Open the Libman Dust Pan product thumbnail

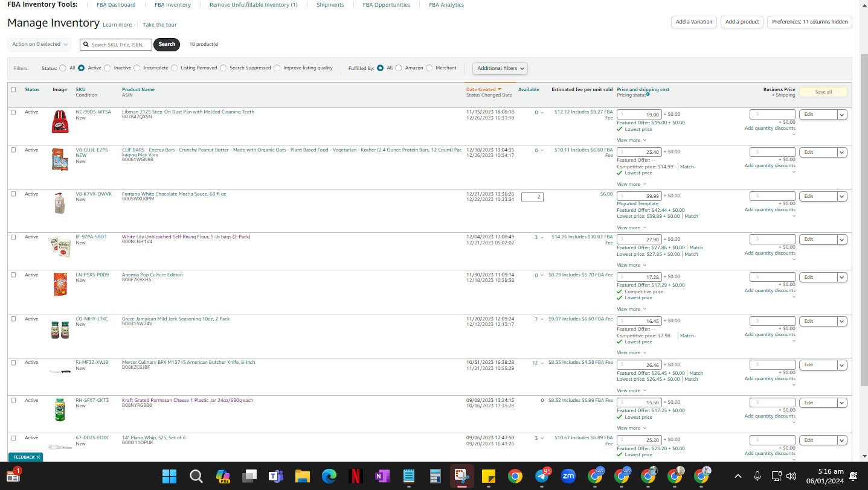coord(60,121)
